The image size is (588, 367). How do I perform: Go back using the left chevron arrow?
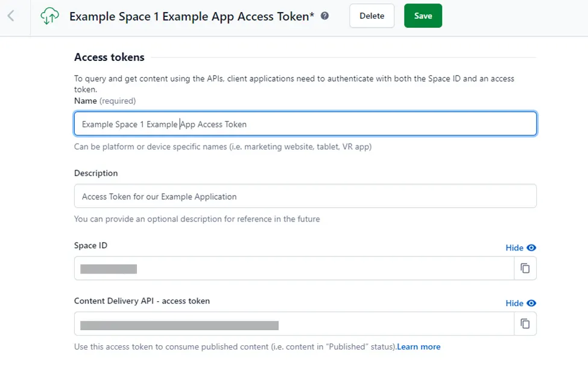click(10, 16)
